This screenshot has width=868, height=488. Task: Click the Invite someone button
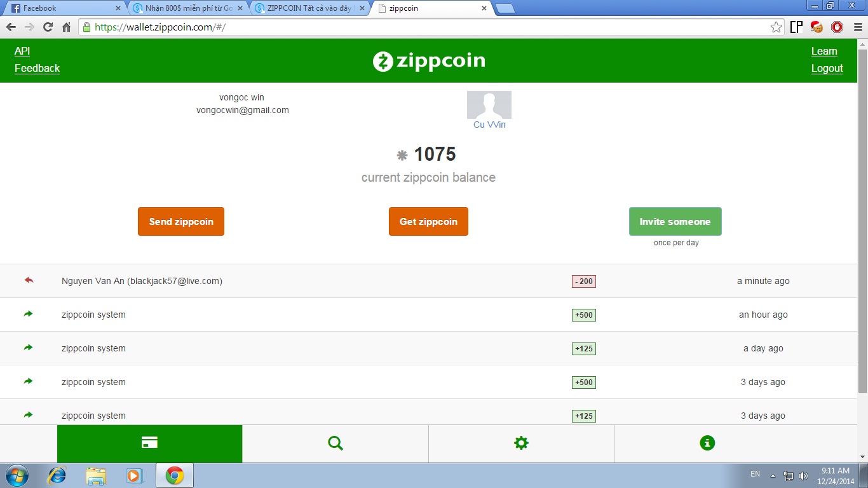(x=675, y=222)
